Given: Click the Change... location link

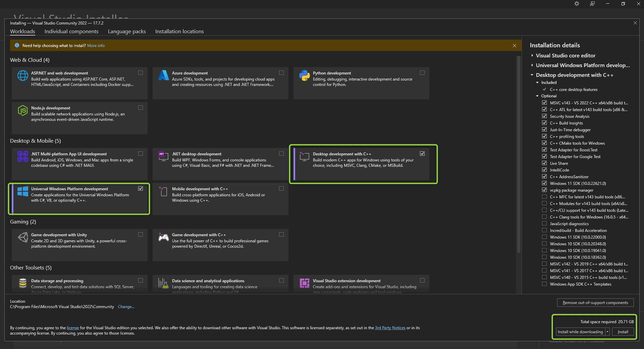Looking at the screenshot, I should [126, 307].
